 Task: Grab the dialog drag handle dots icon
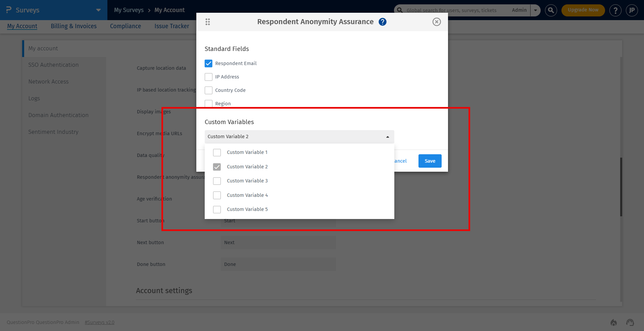point(208,22)
